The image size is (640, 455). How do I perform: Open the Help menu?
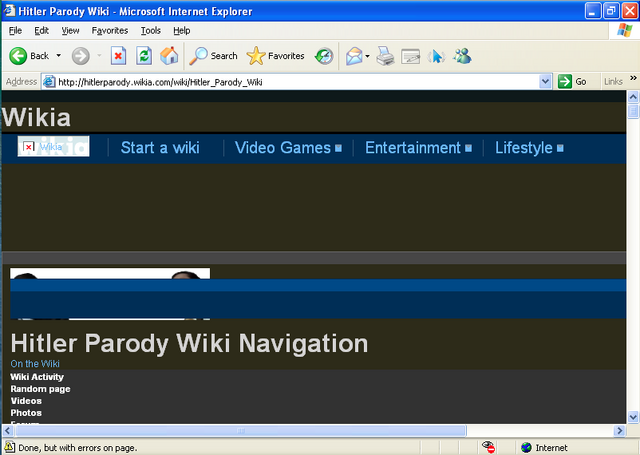point(182,31)
